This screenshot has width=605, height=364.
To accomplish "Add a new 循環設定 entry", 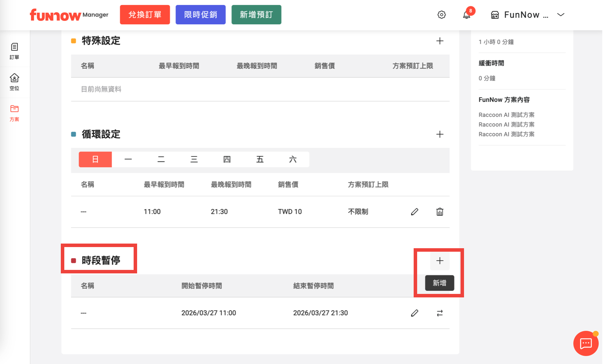I will pyautogui.click(x=440, y=134).
